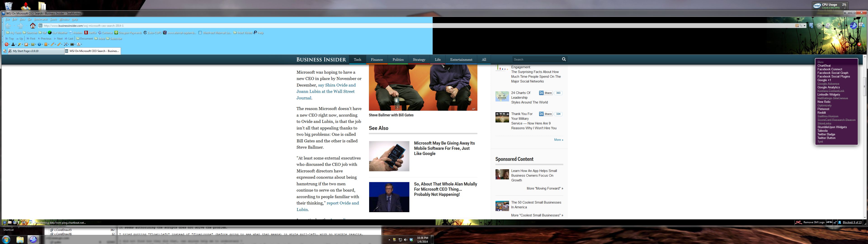The height and width of the screenshot is (244, 868).
Task: Go to the browser Home page icon
Action: [x=33, y=26]
